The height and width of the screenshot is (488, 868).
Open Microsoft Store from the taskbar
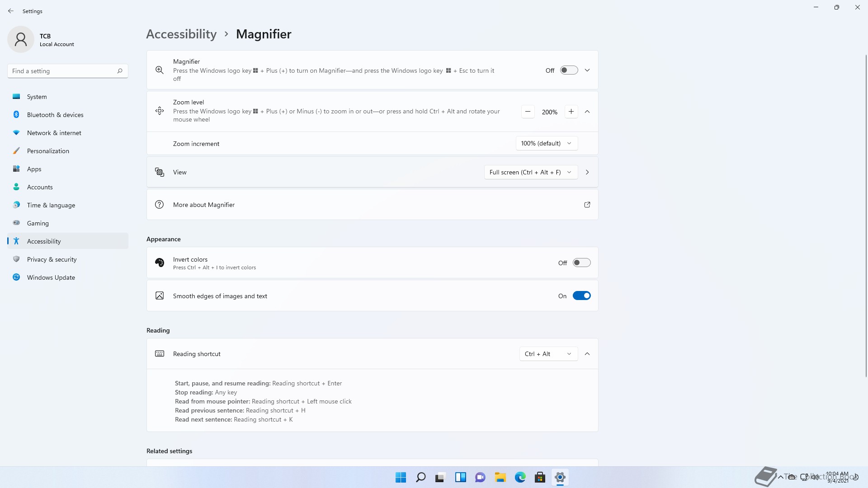[540, 477]
